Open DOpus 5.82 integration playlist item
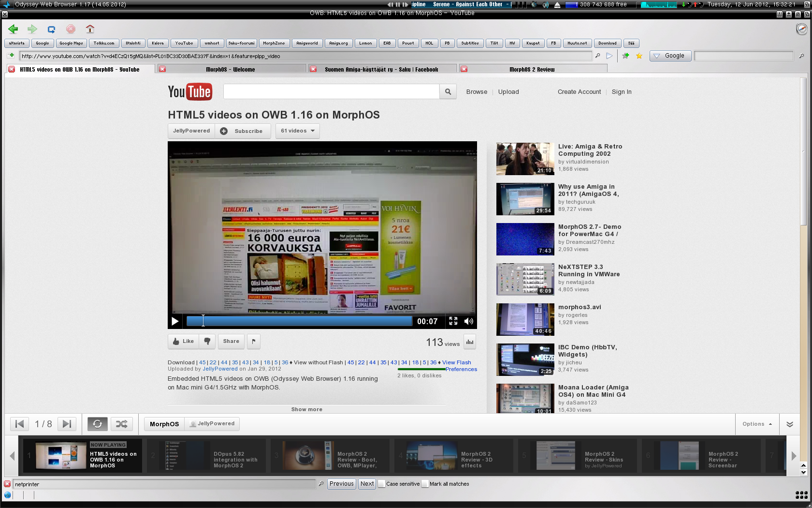The width and height of the screenshot is (812, 508). [x=206, y=455]
